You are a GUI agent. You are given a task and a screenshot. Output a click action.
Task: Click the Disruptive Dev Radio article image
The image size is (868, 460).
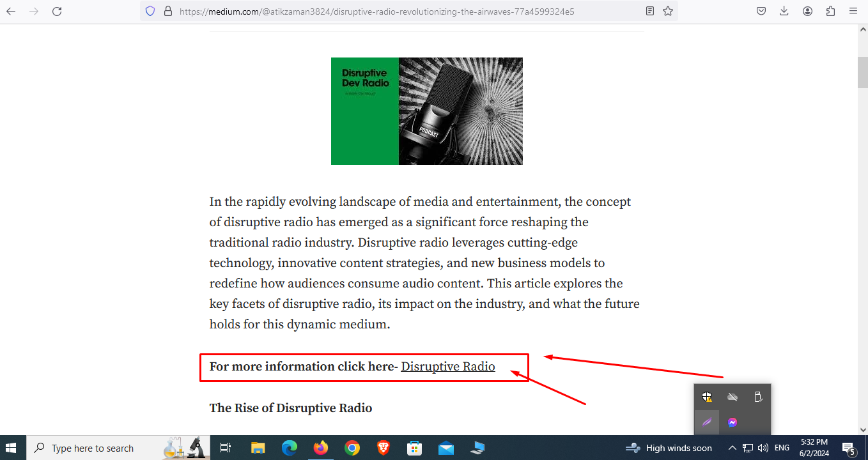click(x=427, y=111)
